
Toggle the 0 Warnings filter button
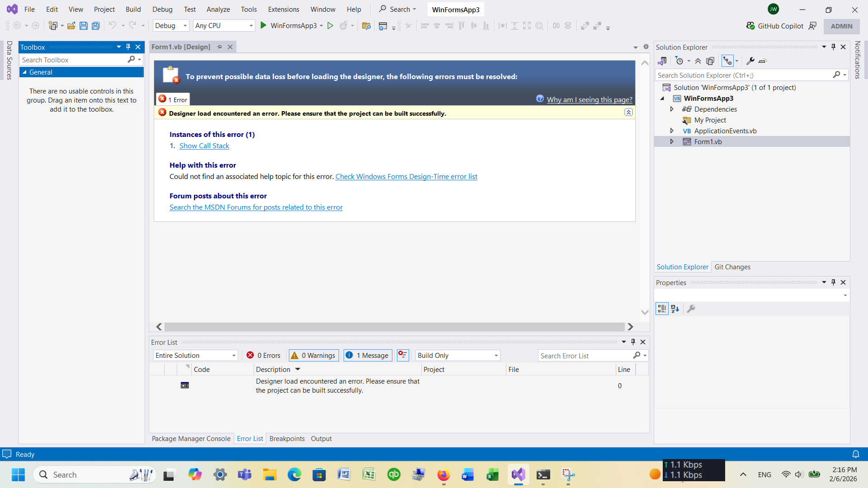point(314,356)
